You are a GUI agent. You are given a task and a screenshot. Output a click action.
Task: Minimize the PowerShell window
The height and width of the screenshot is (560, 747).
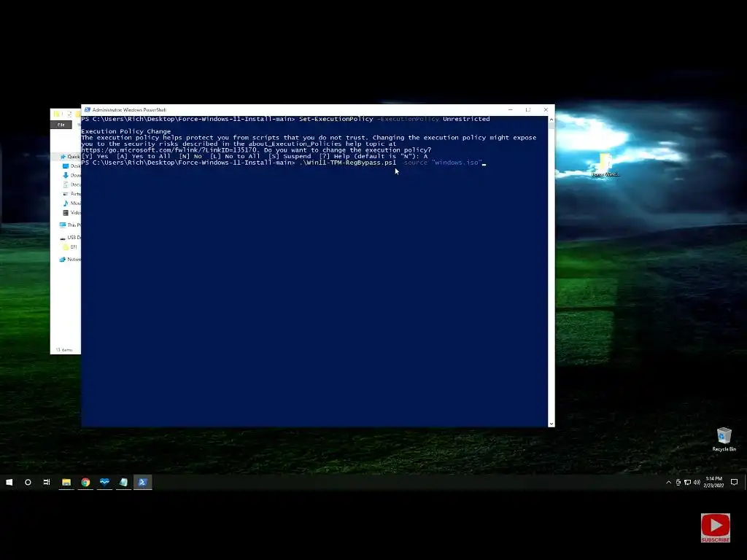510,110
